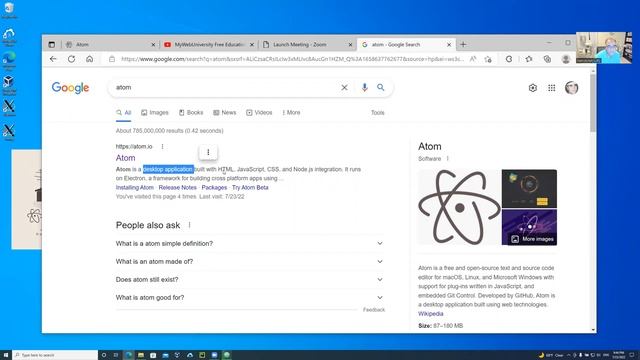Viewport: 640px width, 360px height.
Task: Go to browser home page
Action: [x=89, y=59]
